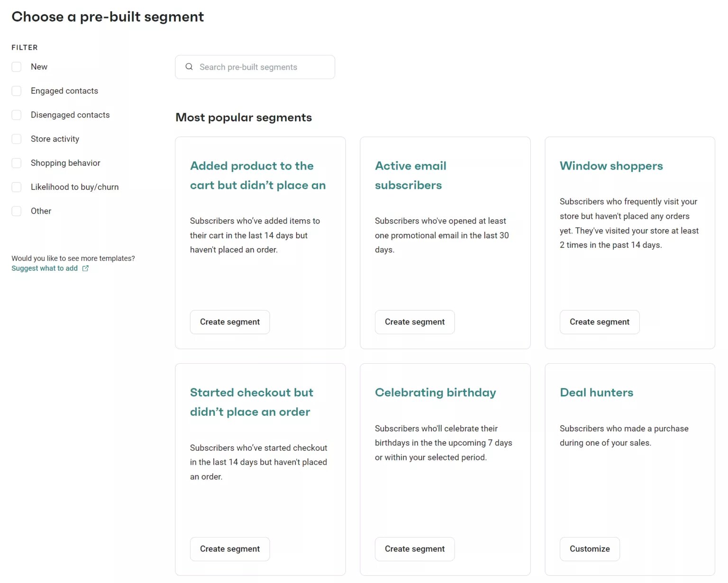The height and width of the screenshot is (583, 728).
Task: Click Customize on the Deal hunters card
Action: tap(589, 548)
